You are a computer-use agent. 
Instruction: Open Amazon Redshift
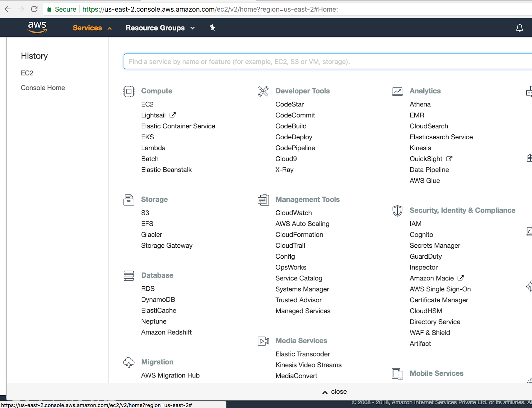point(167,332)
